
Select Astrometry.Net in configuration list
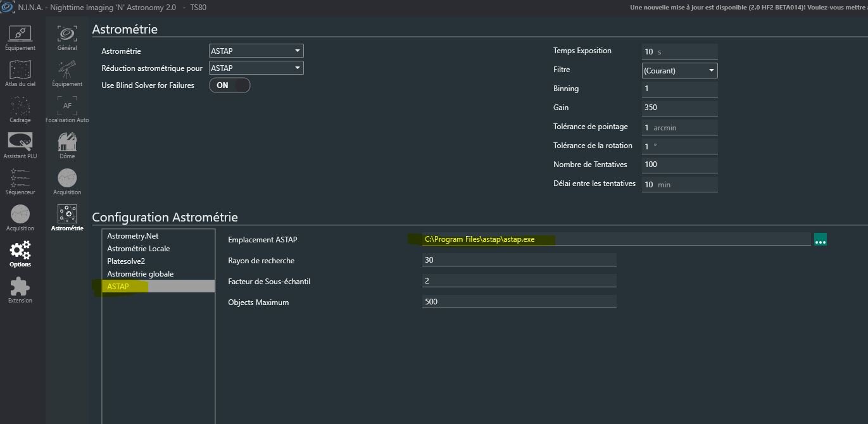click(158, 235)
